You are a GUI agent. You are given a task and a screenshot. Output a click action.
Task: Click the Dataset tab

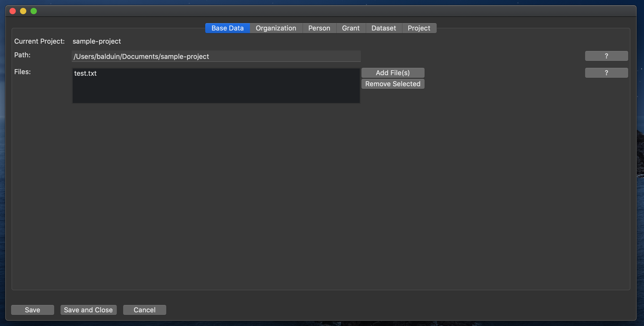click(x=384, y=28)
